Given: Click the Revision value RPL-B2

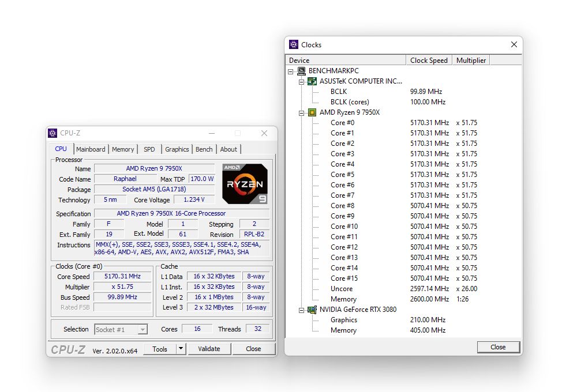Looking at the screenshot, I should pyautogui.click(x=254, y=234).
